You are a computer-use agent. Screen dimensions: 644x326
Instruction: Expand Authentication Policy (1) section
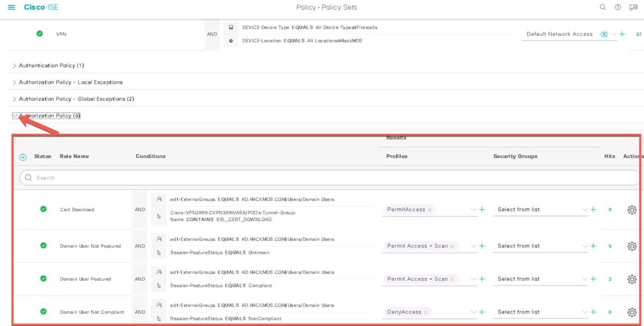14,66
